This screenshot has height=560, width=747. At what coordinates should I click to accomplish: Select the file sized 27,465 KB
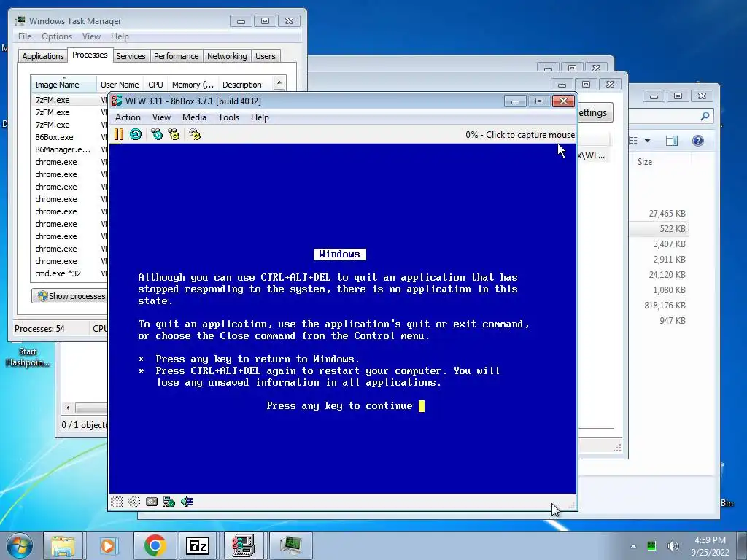(667, 214)
